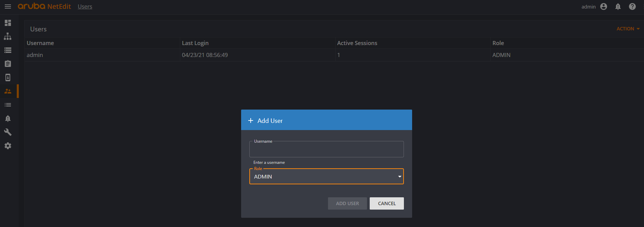Click the ADD USER button
The image size is (644, 227).
[x=347, y=203]
